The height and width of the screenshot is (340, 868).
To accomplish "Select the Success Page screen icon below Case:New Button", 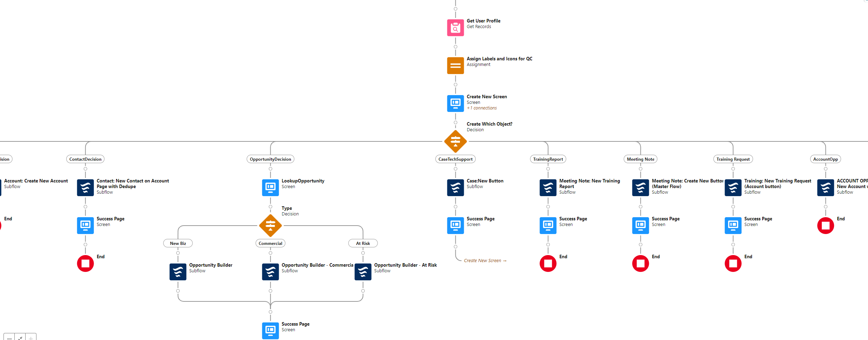I will tap(455, 226).
